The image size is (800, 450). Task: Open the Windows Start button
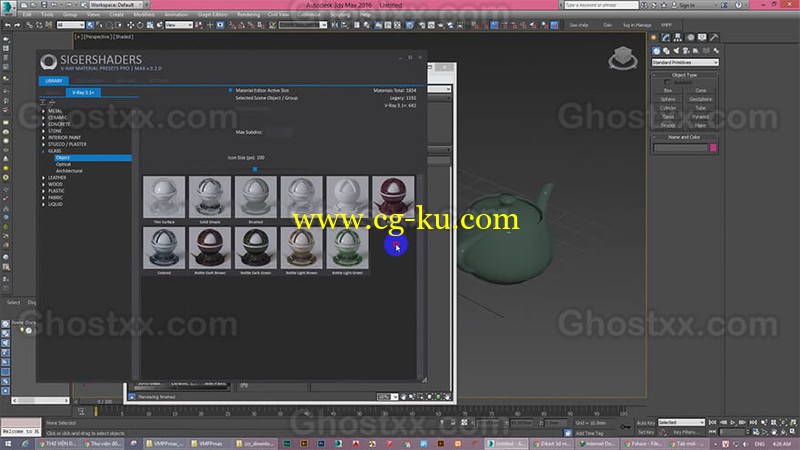(x=8, y=444)
